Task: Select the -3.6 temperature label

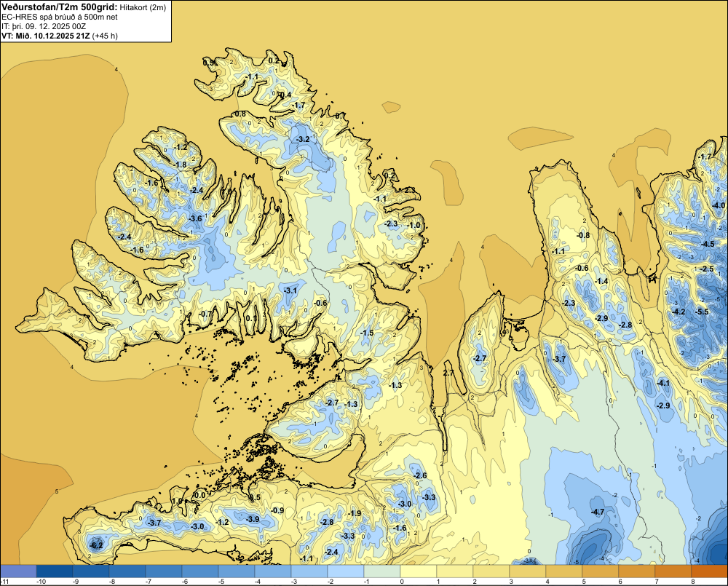Action: pos(195,218)
